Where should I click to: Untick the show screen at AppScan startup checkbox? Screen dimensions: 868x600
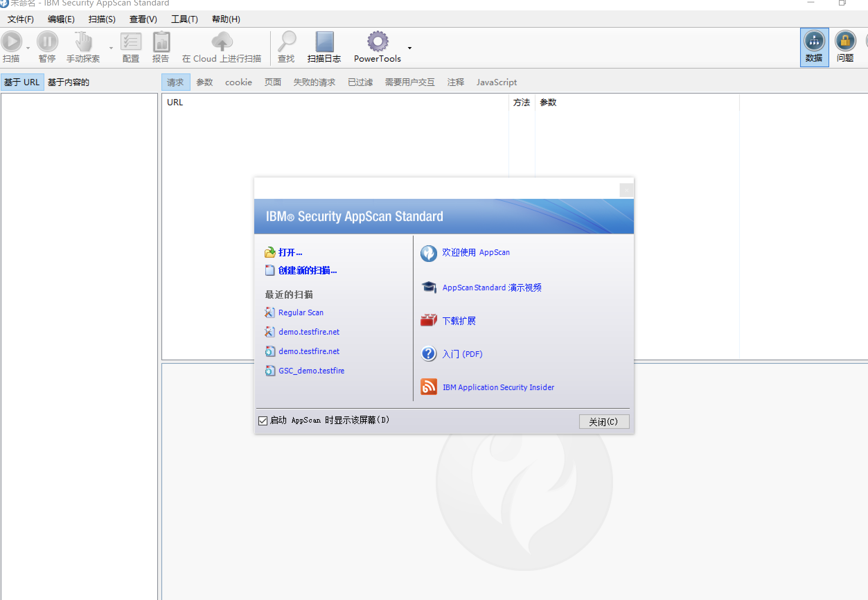pos(263,421)
